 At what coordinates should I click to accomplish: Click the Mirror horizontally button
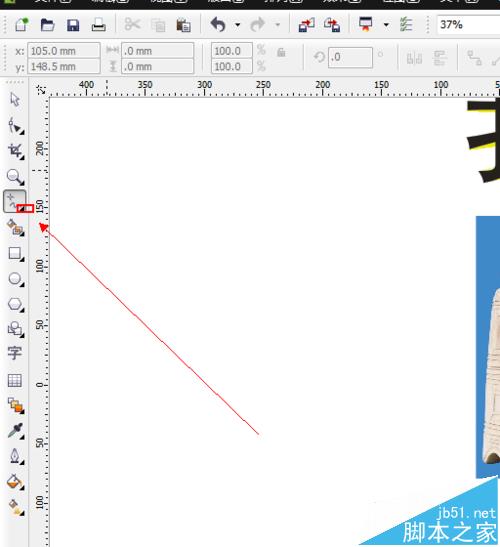click(x=414, y=58)
